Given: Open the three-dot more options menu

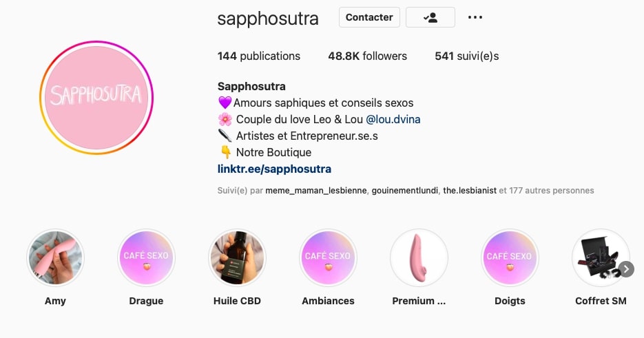Looking at the screenshot, I should (x=475, y=17).
